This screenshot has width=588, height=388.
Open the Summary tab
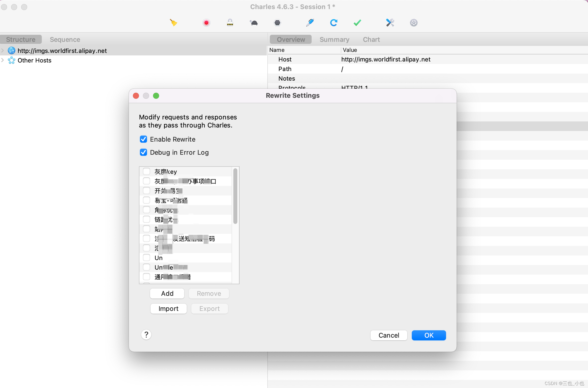coord(334,40)
